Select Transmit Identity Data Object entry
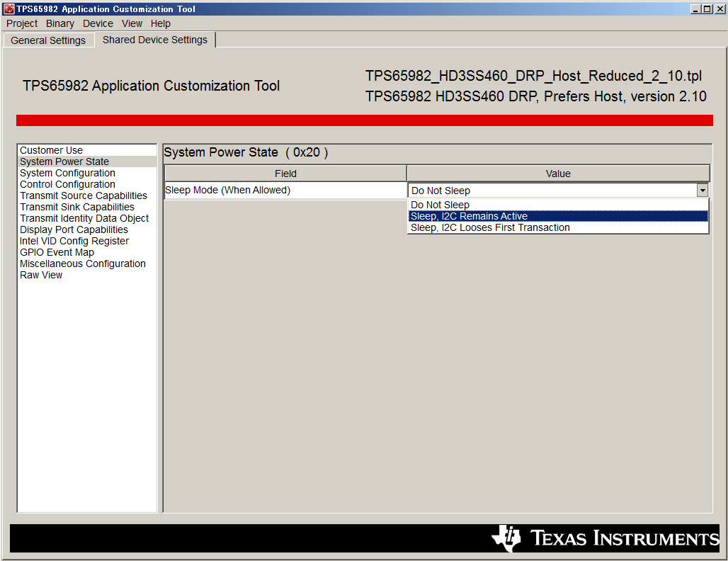Image resolution: width=728 pixels, height=561 pixels. 87,218
